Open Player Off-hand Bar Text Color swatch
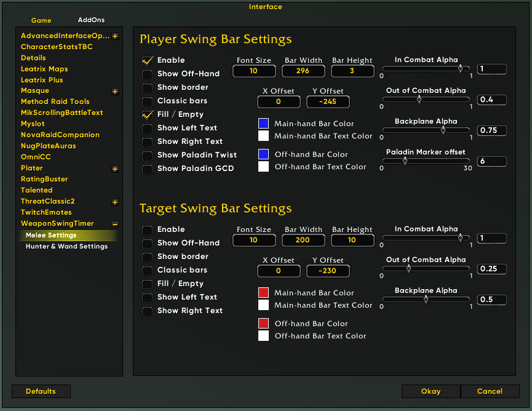The width and height of the screenshot is (532, 411). tap(263, 167)
